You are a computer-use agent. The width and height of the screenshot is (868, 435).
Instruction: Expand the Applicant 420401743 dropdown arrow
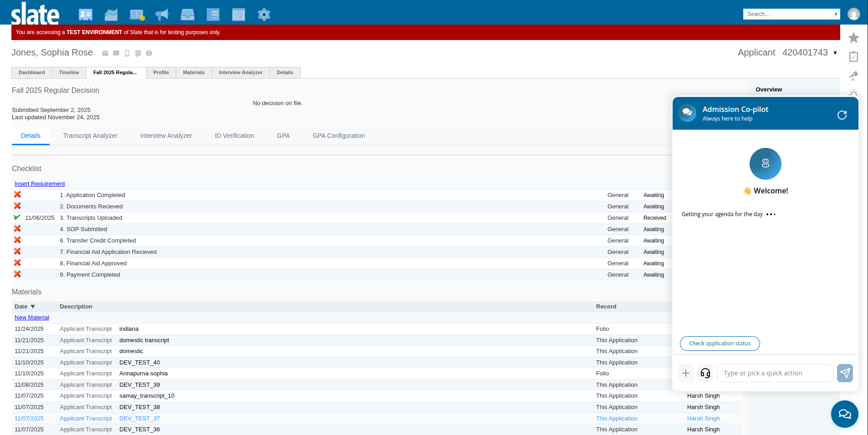click(835, 53)
